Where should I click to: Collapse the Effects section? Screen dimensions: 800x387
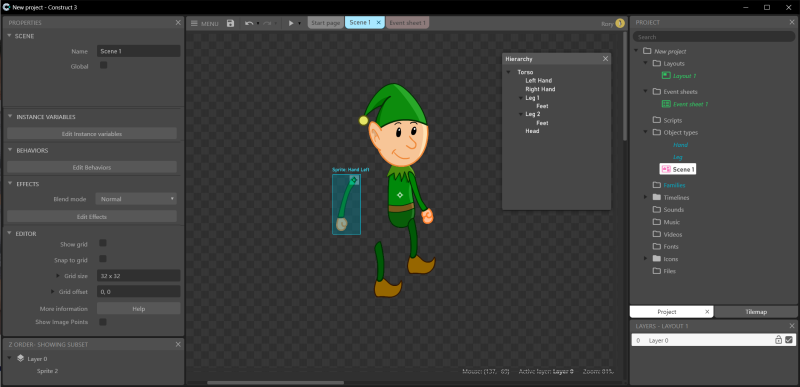point(10,184)
